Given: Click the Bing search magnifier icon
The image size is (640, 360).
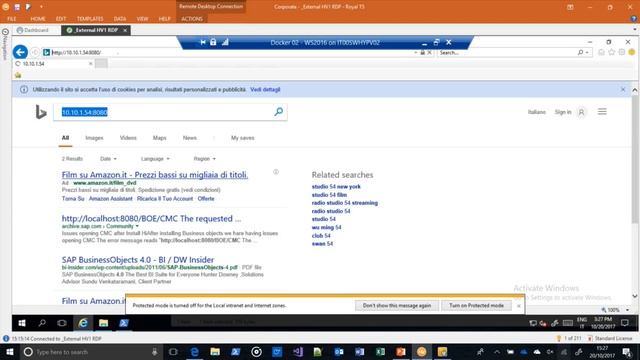Looking at the screenshot, I should [x=278, y=112].
